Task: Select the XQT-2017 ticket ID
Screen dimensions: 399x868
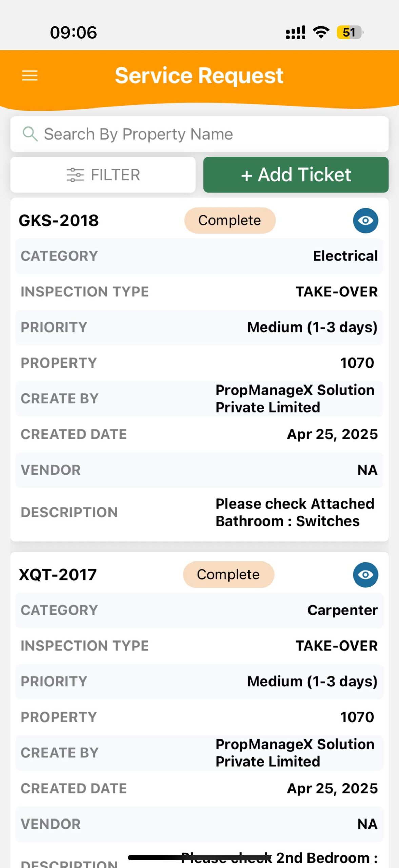Action: [58, 575]
